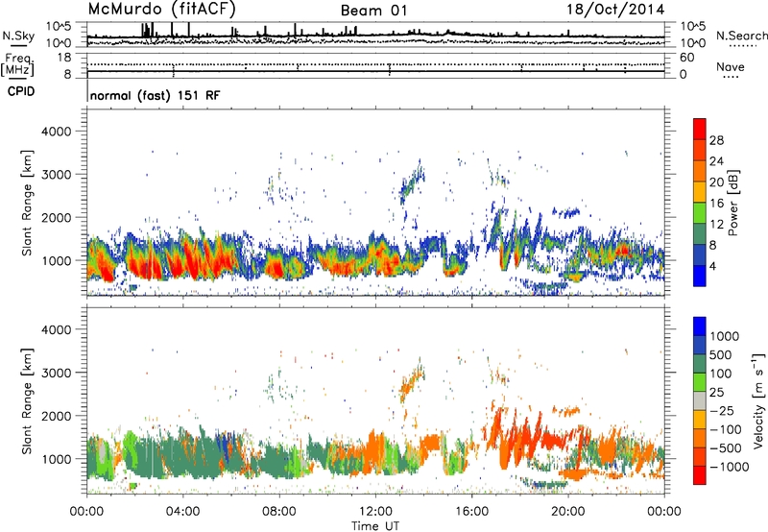
Task: Click the "2000" tick on the velocity panel axis
Action: coord(57,416)
